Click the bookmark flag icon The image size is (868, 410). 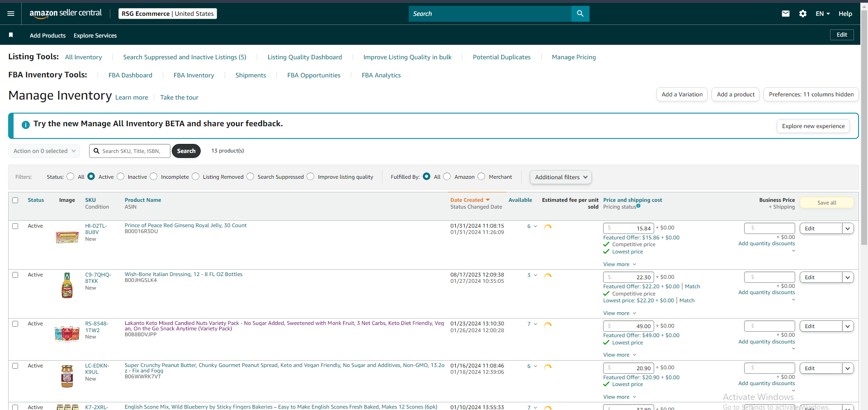(x=11, y=35)
